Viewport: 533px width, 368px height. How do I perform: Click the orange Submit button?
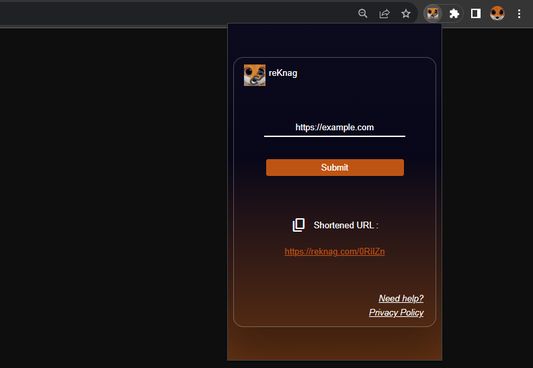click(x=335, y=168)
